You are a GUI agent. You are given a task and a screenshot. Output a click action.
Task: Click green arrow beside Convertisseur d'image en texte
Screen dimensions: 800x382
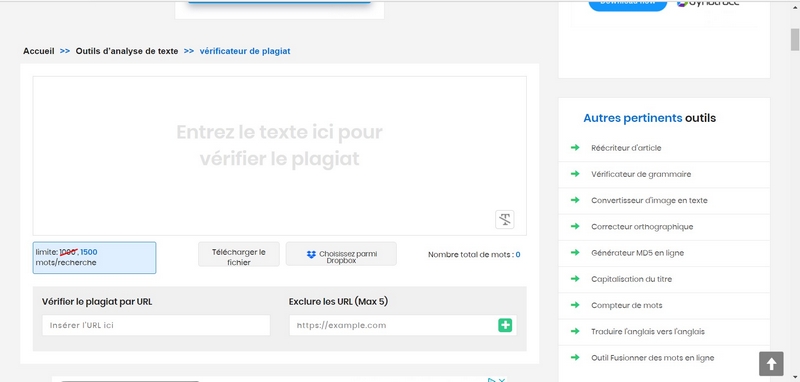pyautogui.click(x=575, y=200)
